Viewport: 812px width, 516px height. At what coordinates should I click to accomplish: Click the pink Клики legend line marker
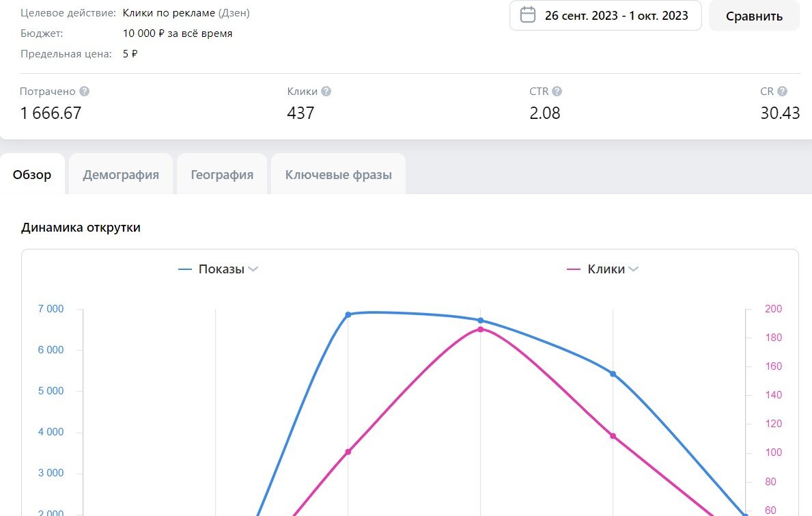[x=573, y=269]
